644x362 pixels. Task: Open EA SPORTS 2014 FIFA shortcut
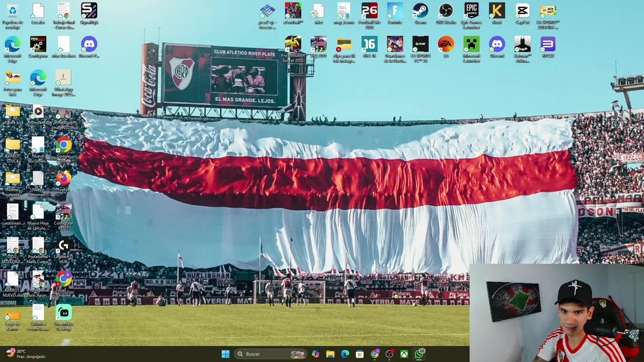coord(548,16)
